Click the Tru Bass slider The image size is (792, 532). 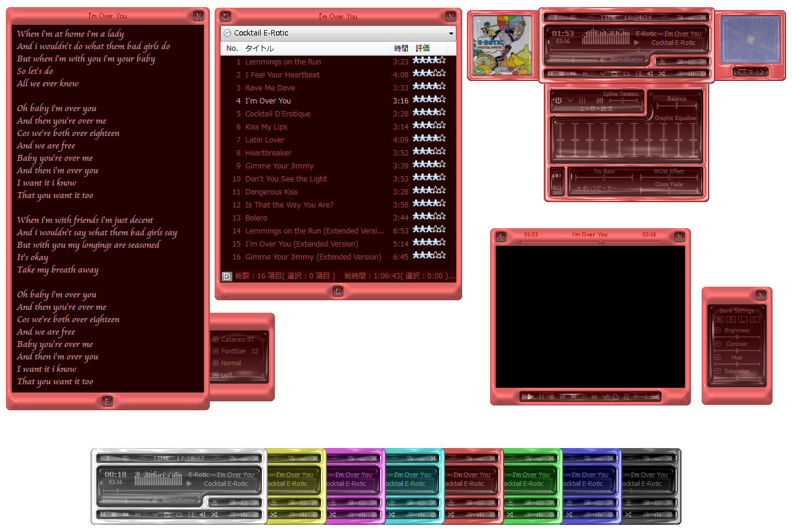coord(604,177)
